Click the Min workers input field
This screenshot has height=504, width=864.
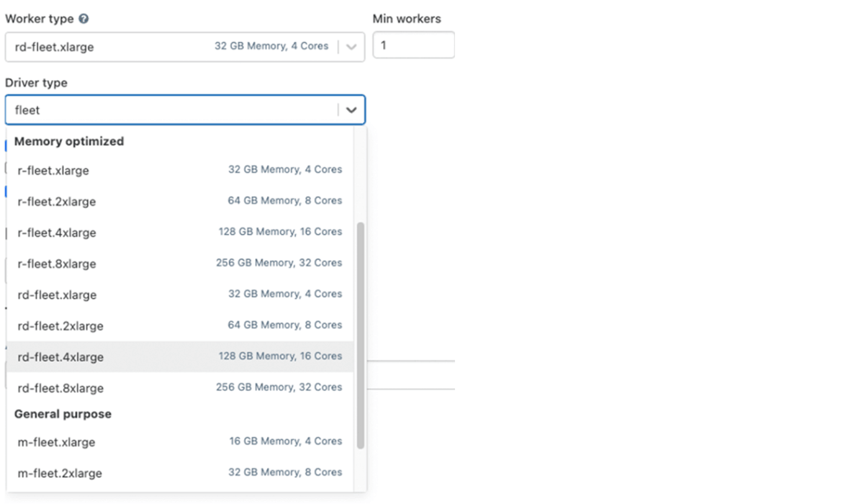(413, 45)
